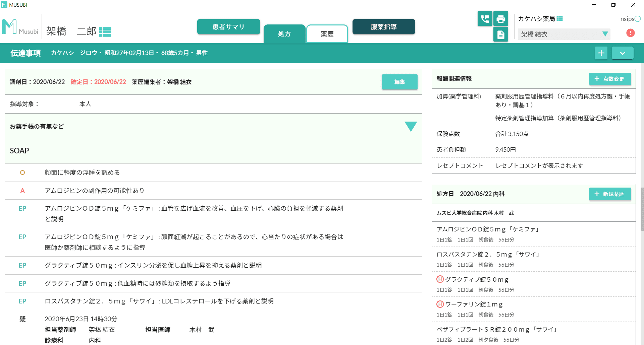Screen dimensions: 644x345
Task: Click カケハシ薬局 pharmacy name
Action: pyautogui.click(x=536, y=19)
